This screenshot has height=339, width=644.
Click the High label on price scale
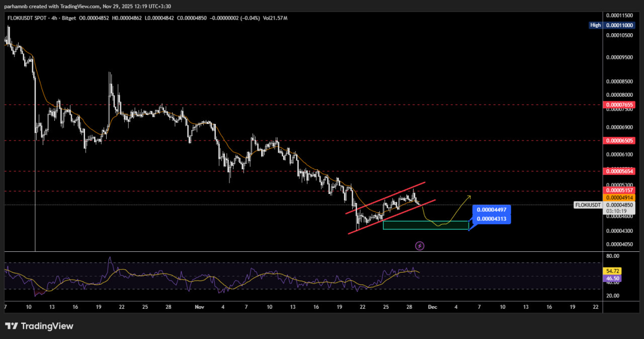pyautogui.click(x=595, y=25)
